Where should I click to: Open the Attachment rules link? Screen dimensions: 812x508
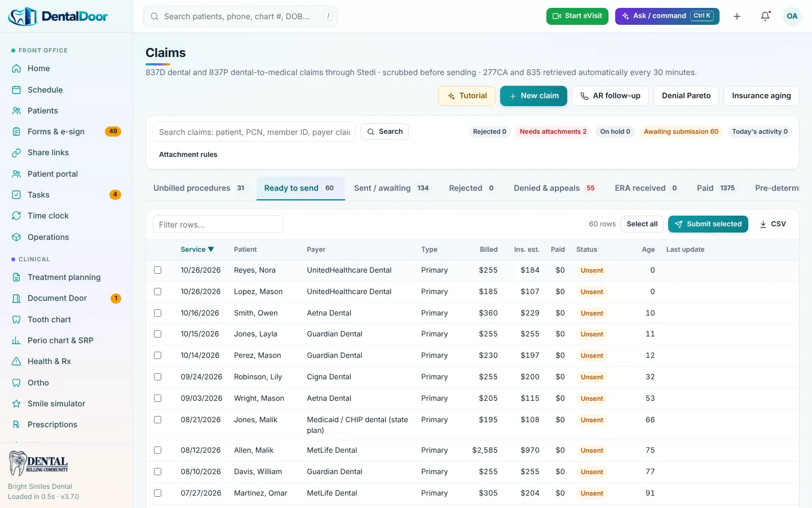188,155
